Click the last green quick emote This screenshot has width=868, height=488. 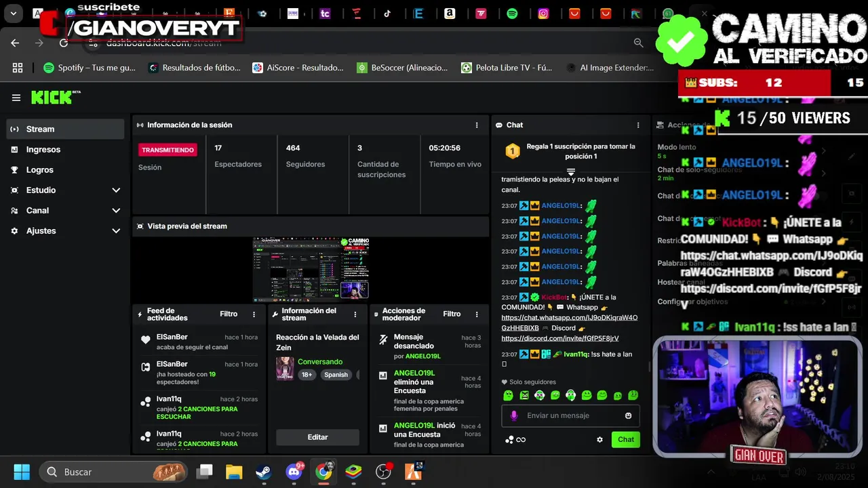[633, 395]
